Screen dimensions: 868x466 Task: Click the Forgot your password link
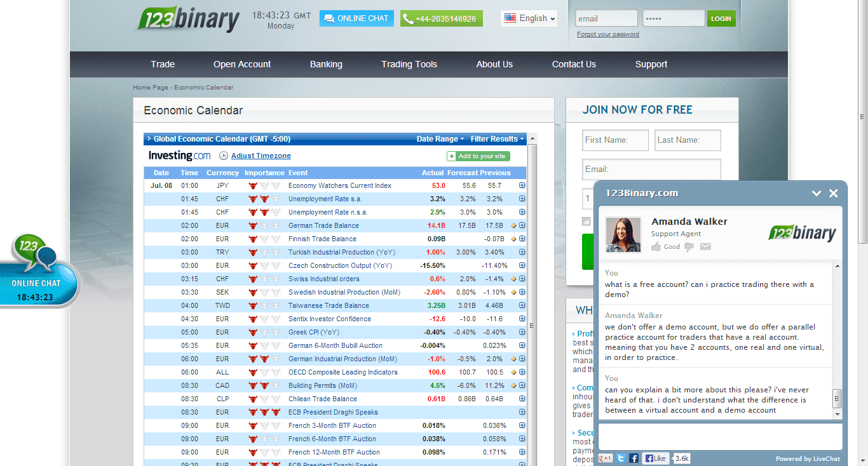pos(608,34)
